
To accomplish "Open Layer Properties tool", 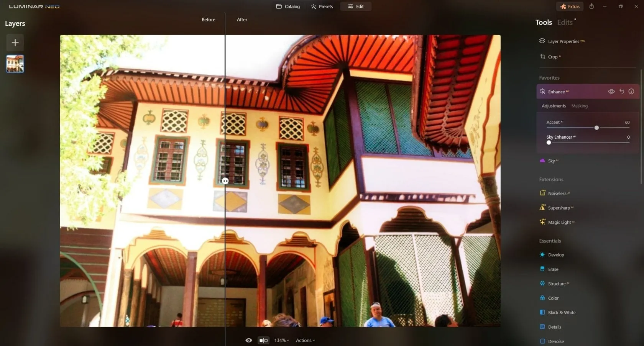I will click(x=563, y=41).
